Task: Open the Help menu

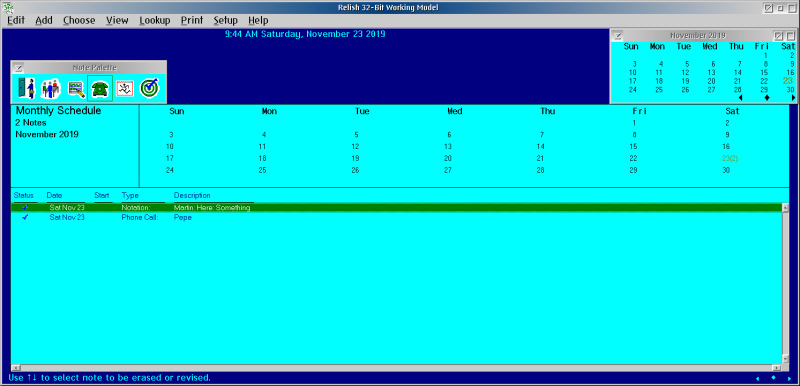Action: [x=258, y=20]
